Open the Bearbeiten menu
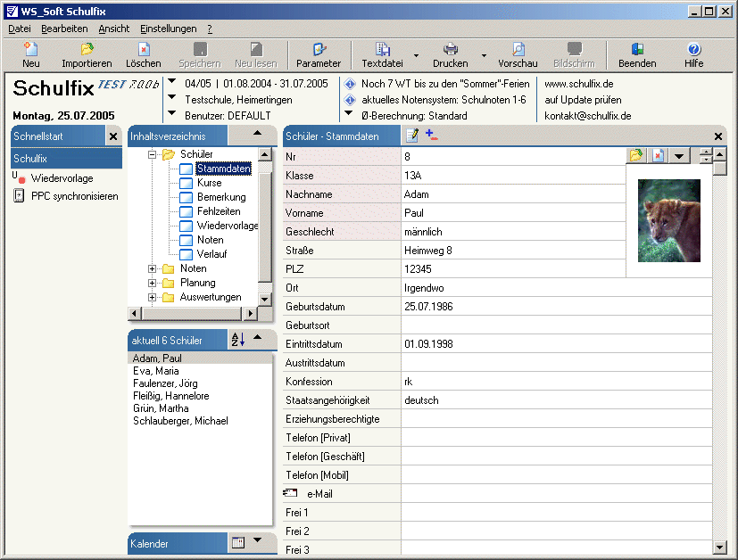 (x=64, y=29)
